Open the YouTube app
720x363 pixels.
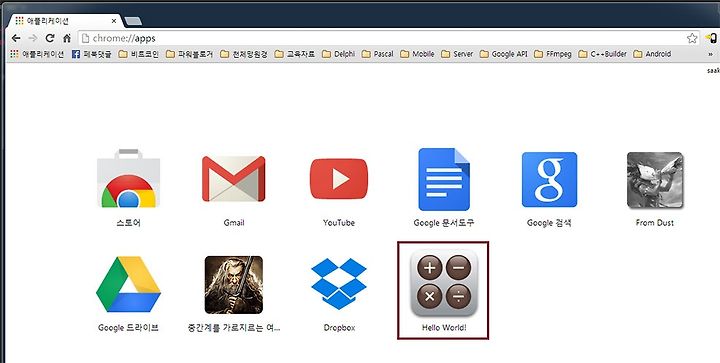(x=339, y=179)
